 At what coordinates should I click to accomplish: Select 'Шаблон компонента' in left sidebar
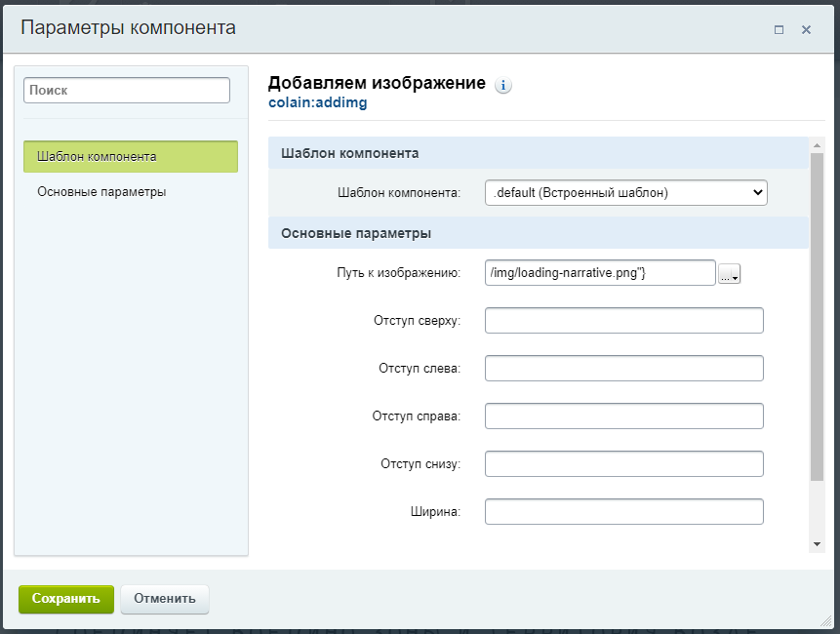pos(131,157)
